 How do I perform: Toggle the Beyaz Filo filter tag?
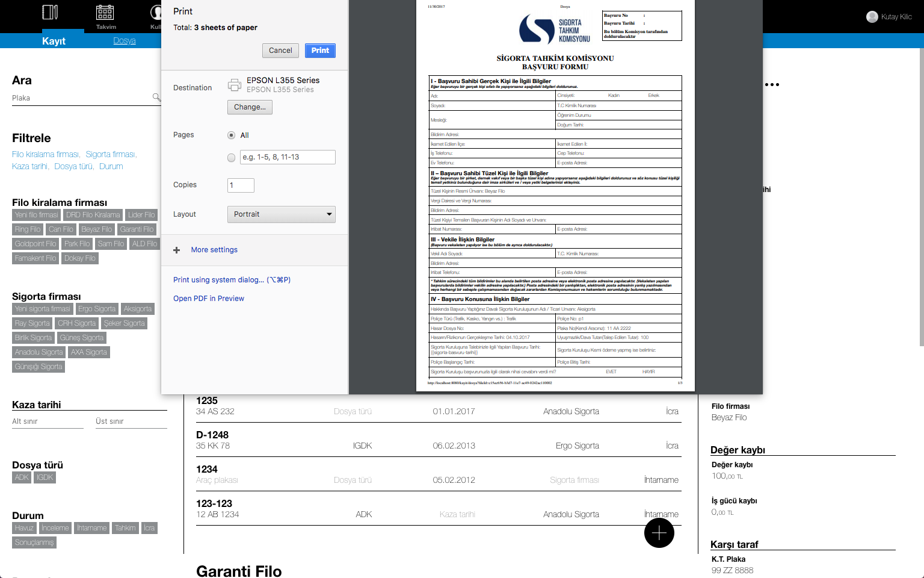point(97,229)
